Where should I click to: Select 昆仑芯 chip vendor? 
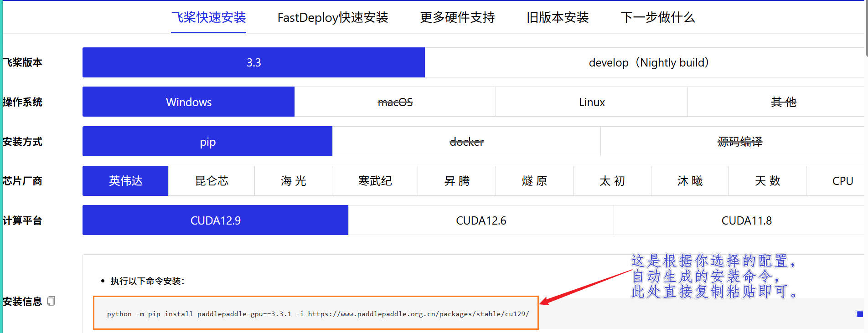[212, 181]
